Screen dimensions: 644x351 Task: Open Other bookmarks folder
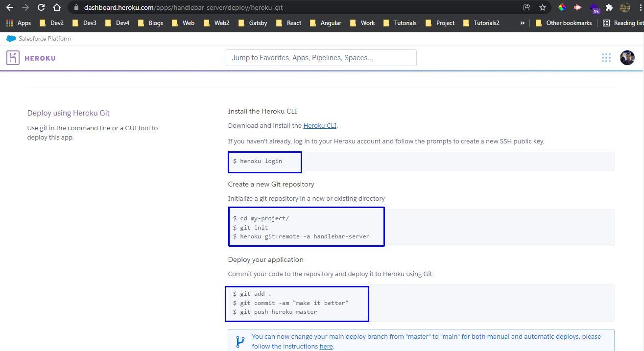click(x=564, y=23)
